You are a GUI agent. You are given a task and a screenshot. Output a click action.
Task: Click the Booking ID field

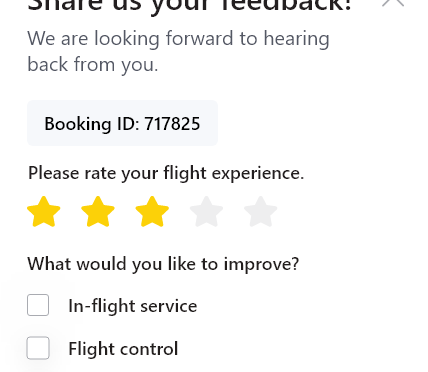pos(122,123)
